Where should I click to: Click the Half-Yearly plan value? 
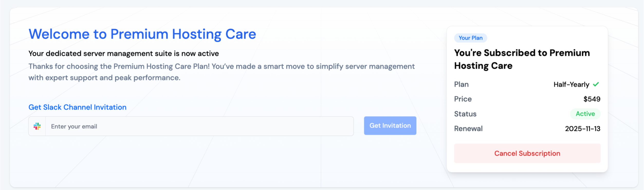[x=571, y=84]
